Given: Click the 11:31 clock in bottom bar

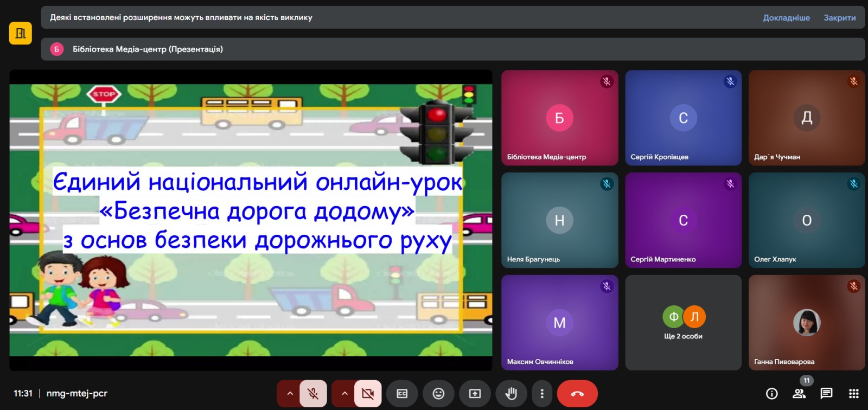Looking at the screenshot, I should point(23,393).
